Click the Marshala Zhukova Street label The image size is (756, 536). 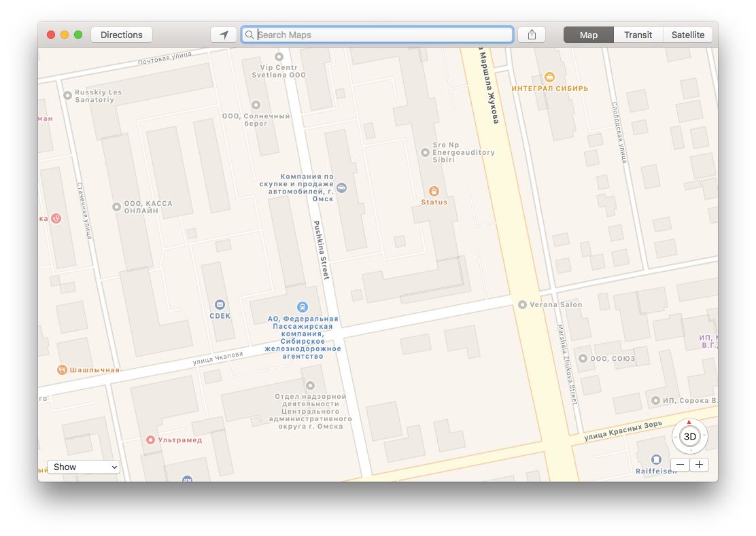[x=566, y=364]
